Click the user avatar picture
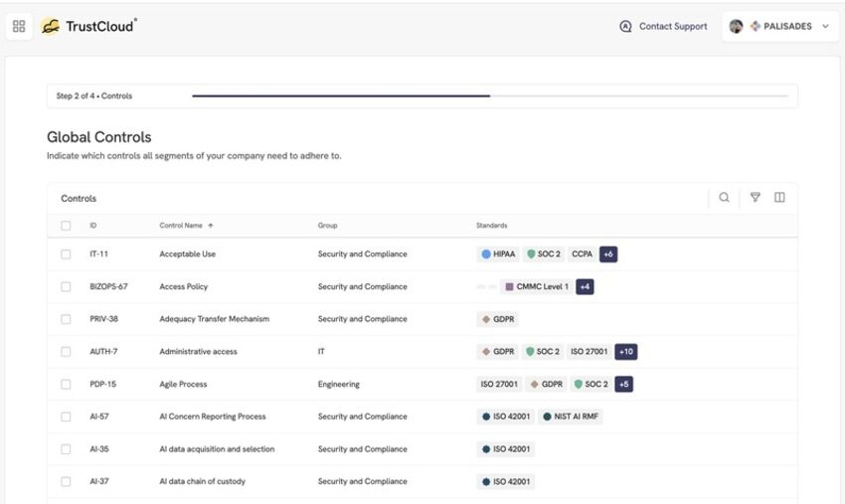The width and height of the screenshot is (845, 504). coord(736,26)
